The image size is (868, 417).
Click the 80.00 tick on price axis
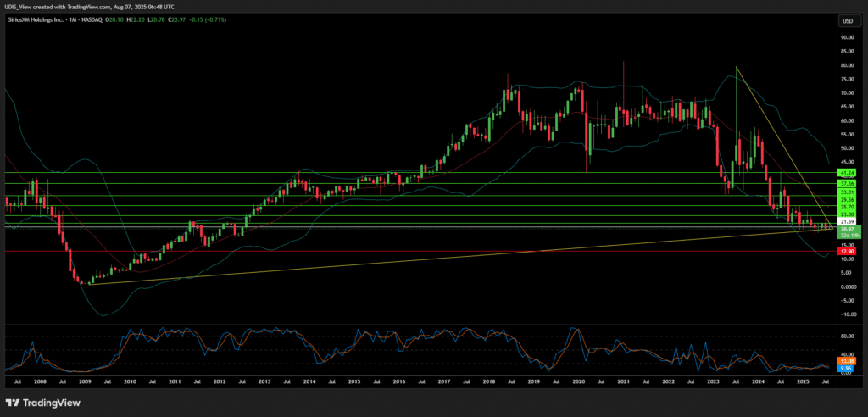click(846, 65)
